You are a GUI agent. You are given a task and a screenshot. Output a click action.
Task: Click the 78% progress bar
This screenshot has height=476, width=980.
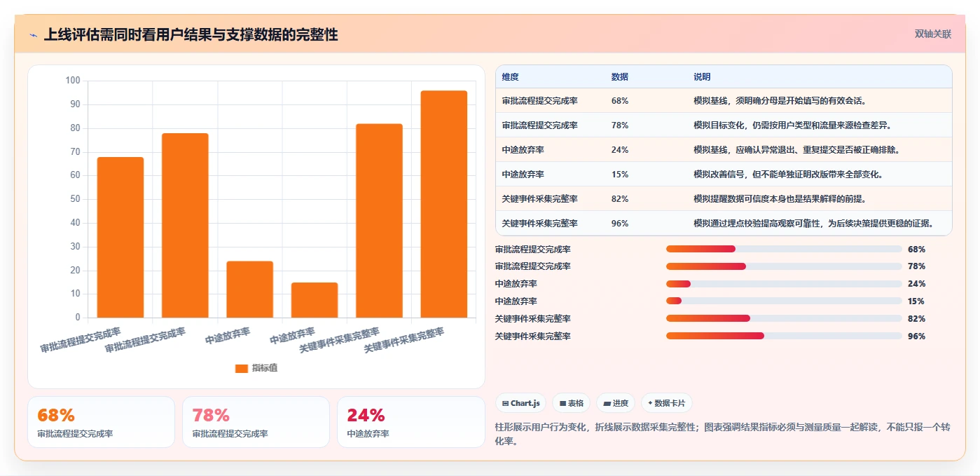tap(784, 266)
